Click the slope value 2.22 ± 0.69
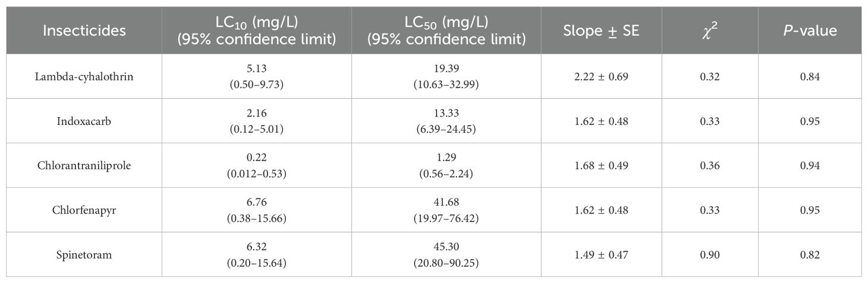This screenshot has width=868, height=283. [601, 77]
